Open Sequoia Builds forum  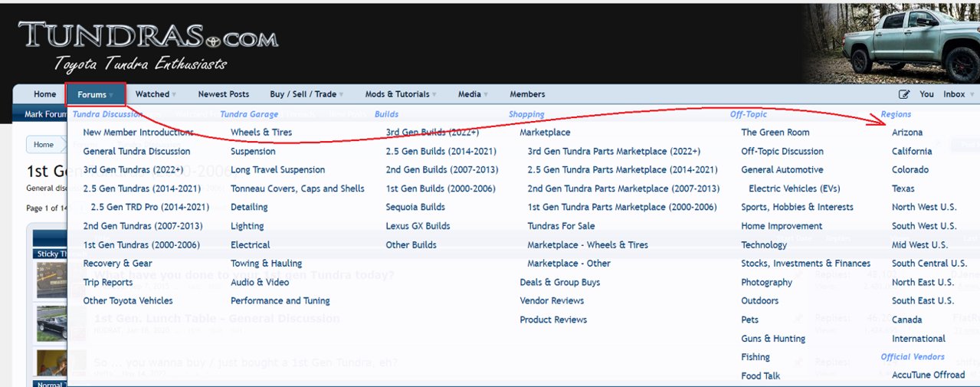coord(415,207)
